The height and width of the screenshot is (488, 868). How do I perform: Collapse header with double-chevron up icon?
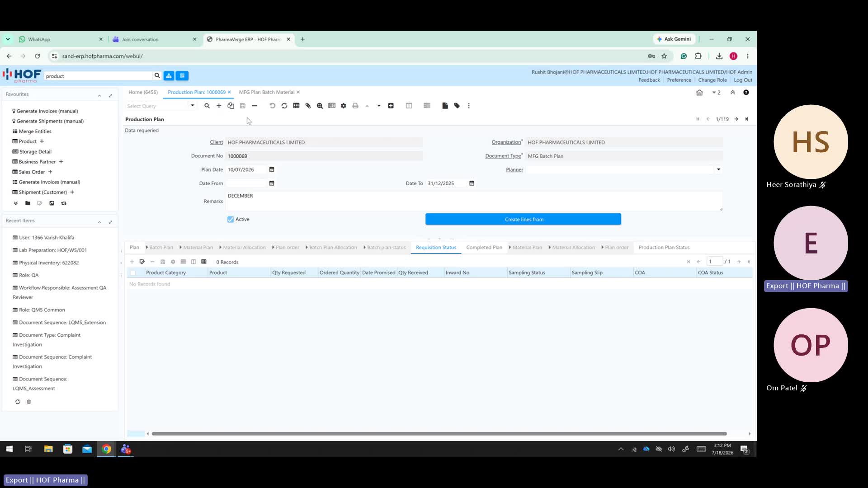pyautogui.click(x=733, y=93)
